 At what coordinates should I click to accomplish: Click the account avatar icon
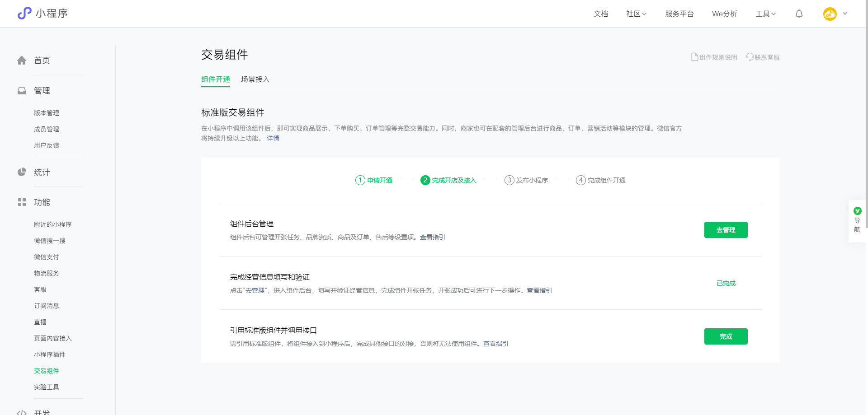pyautogui.click(x=830, y=14)
